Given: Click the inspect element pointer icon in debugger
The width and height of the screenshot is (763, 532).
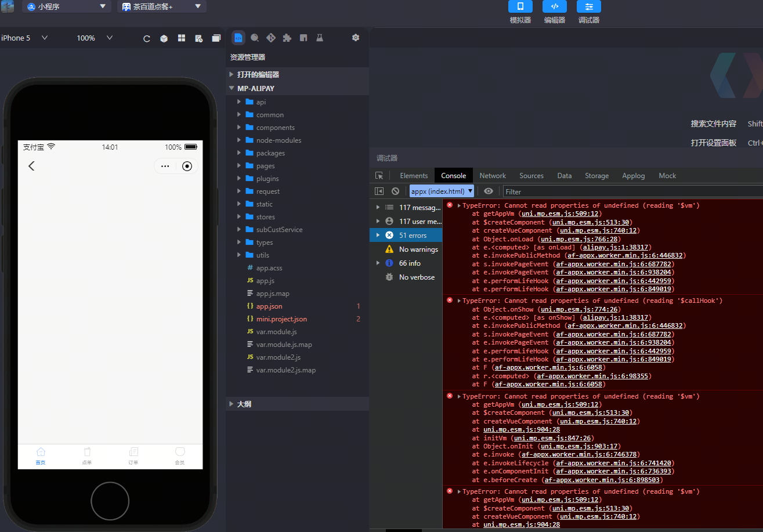Looking at the screenshot, I should pos(379,176).
